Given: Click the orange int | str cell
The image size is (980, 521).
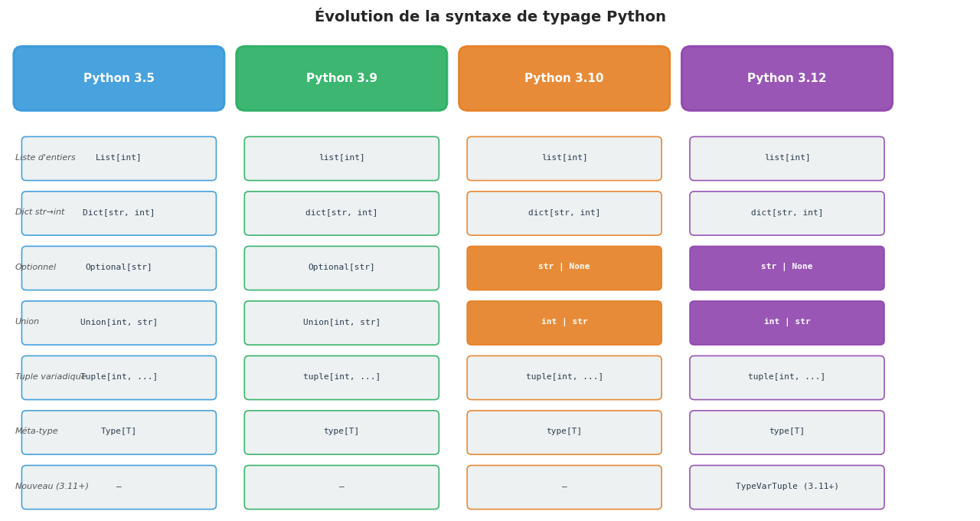Looking at the screenshot, I should (564, 323).
